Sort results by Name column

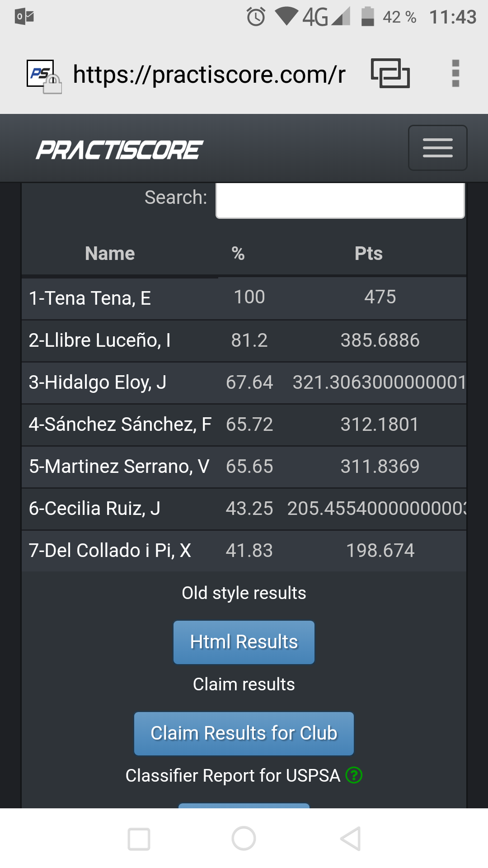(x=110, y=254)
